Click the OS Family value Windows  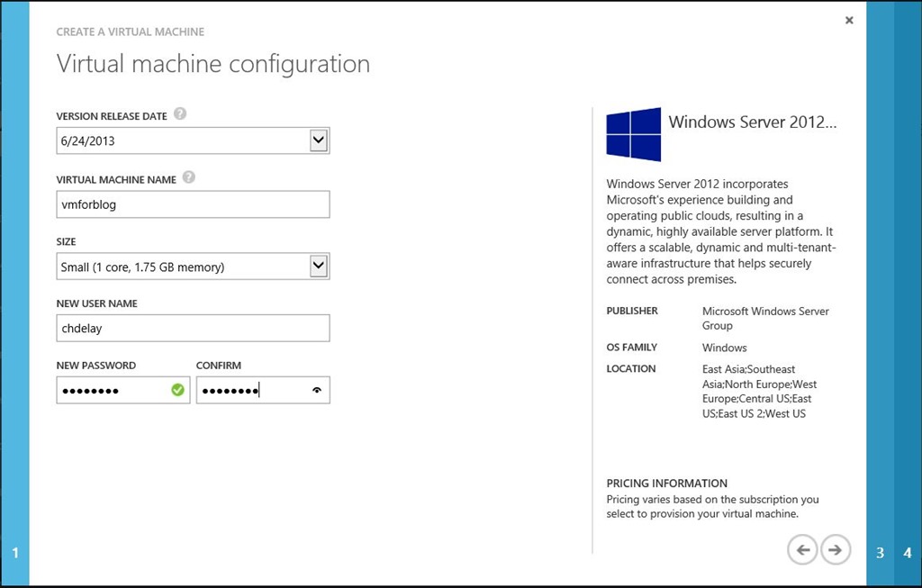click(x=725, y=348)
